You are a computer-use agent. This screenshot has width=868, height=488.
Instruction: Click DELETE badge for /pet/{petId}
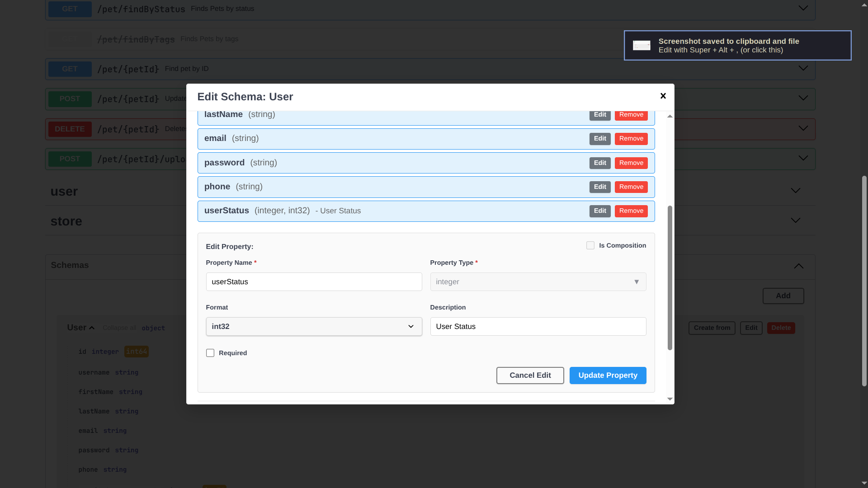pos(70,129)
